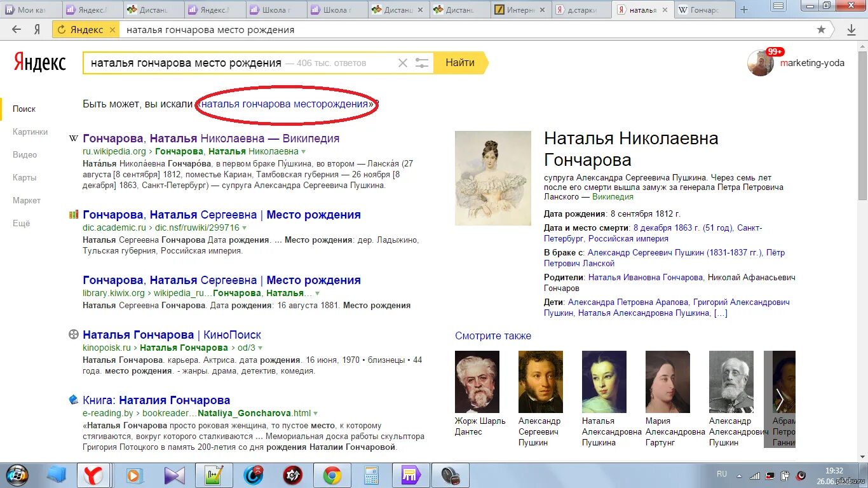Click the Wikipedia favicon beside first result
Screen dimensions: 868x488
[x=74, y=139]
